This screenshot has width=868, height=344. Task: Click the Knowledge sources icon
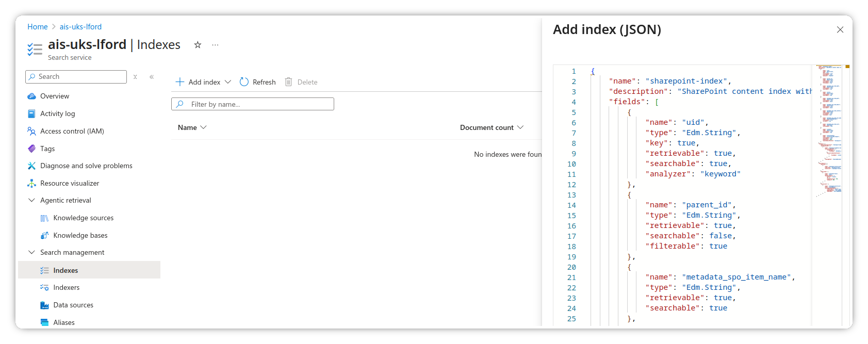(x=44, y=218)
